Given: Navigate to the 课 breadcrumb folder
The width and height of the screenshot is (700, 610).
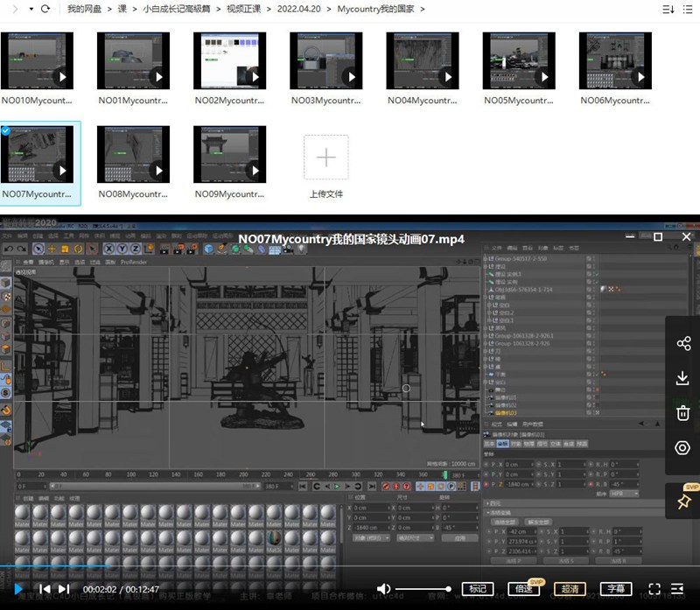Looking at the screenshot, I should 122,9.
